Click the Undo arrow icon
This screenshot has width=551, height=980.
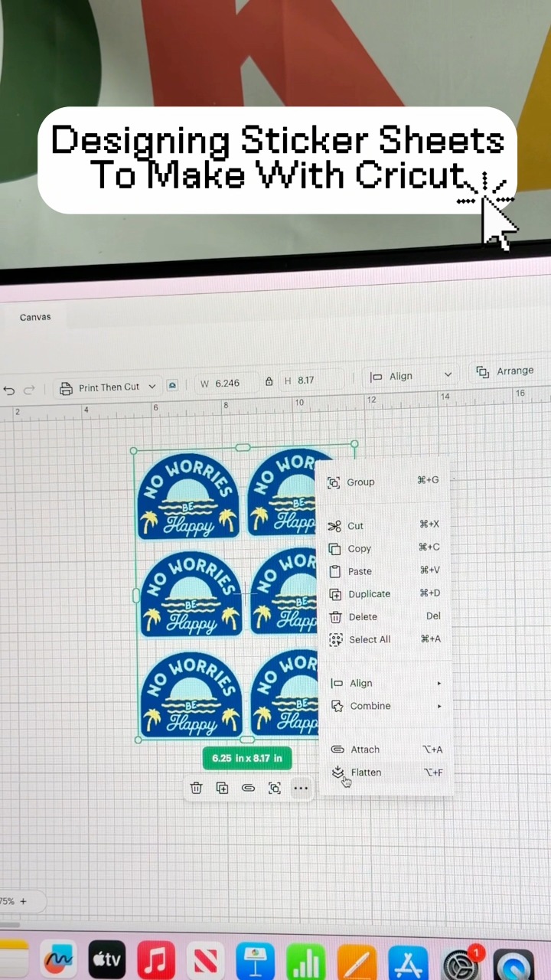[9, 390]
